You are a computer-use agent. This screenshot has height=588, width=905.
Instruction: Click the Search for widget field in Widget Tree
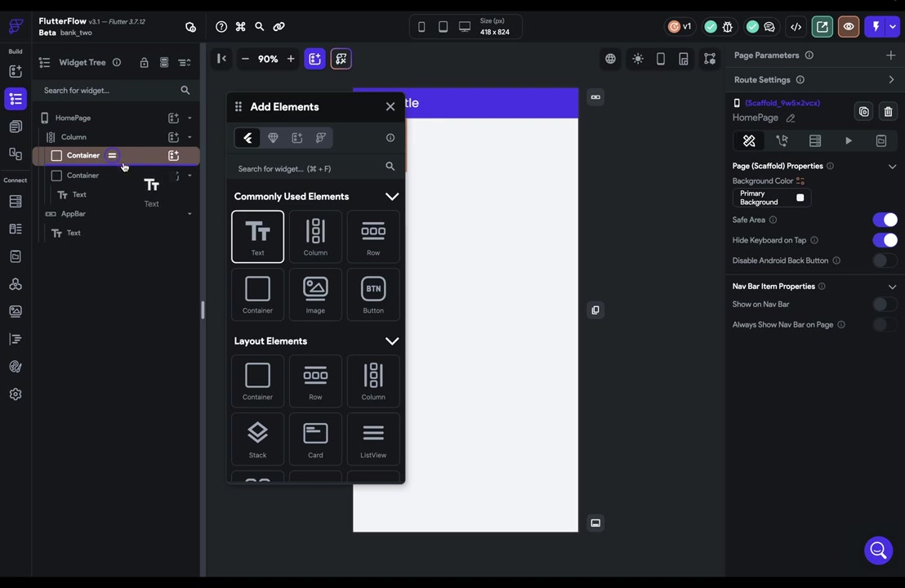click(116, 91)
